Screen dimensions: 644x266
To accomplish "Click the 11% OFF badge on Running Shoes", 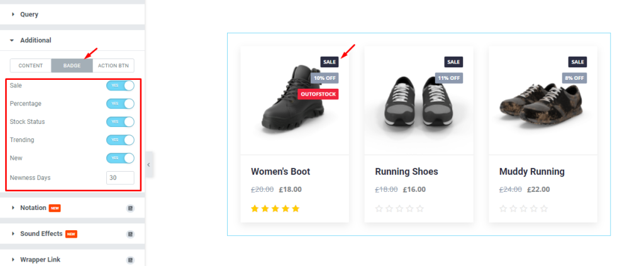I will 449,78.
